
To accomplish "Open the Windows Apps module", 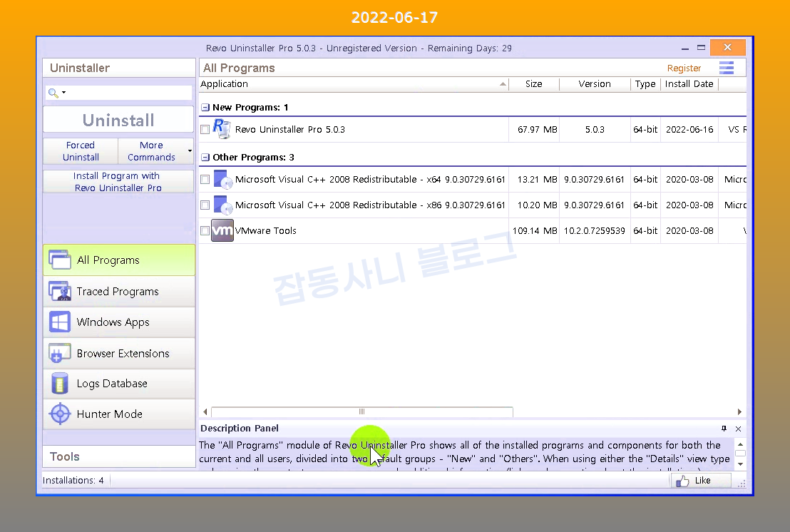I will click(119, 322).
